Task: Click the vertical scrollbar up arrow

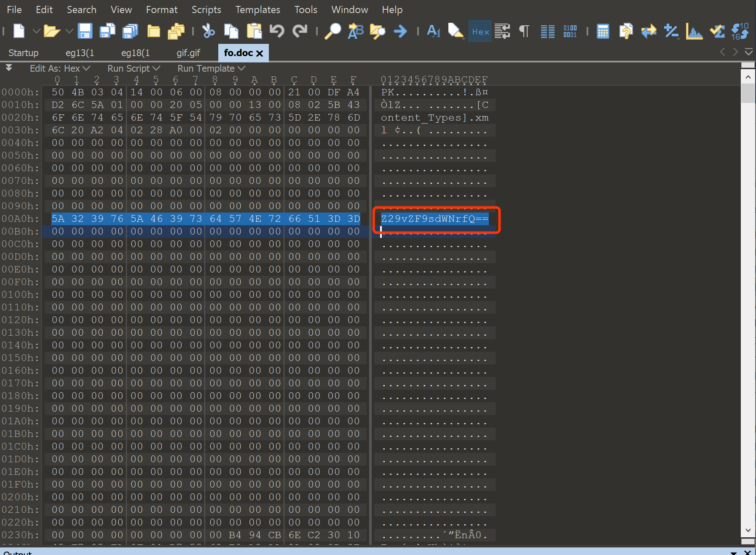Action: [x=748, y=77]
